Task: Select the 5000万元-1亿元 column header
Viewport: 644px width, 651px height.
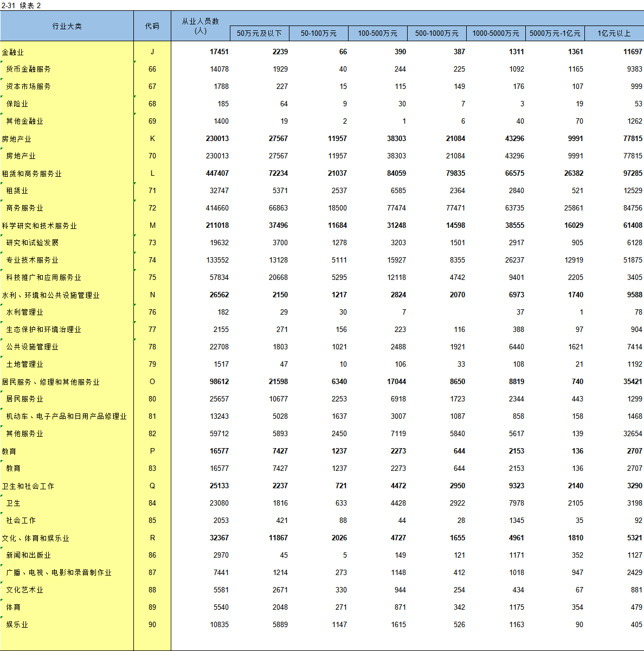Action: [x=555, y=33]
